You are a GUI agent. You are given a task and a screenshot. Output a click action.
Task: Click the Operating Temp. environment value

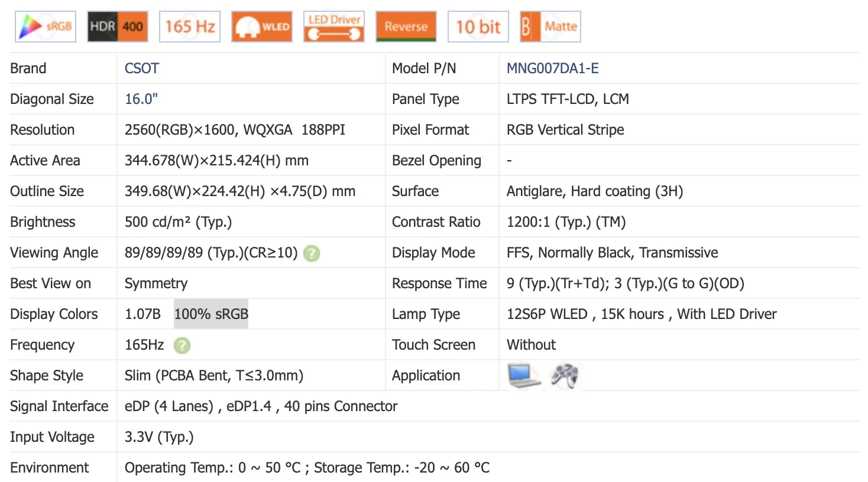(307, 468)
